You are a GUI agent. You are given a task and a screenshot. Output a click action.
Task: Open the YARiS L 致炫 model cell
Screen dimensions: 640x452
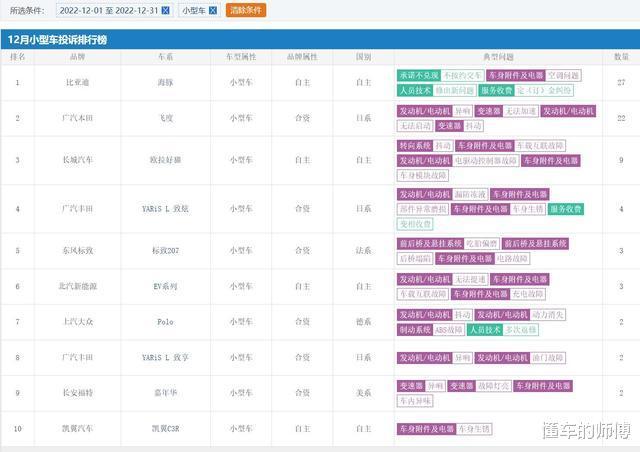(x=165, y=209)
